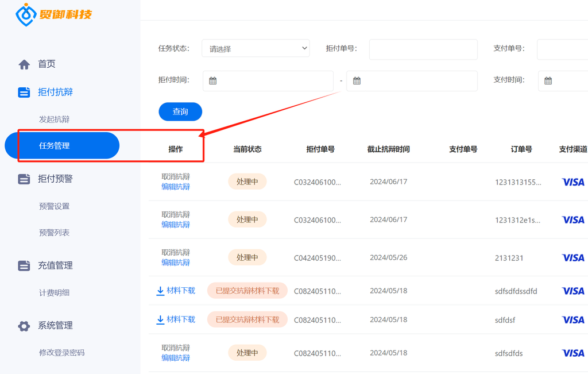Expand the 任务状态 dropdown
The width and height of the screenshot is (588, 374).
(x=256, y=48)
